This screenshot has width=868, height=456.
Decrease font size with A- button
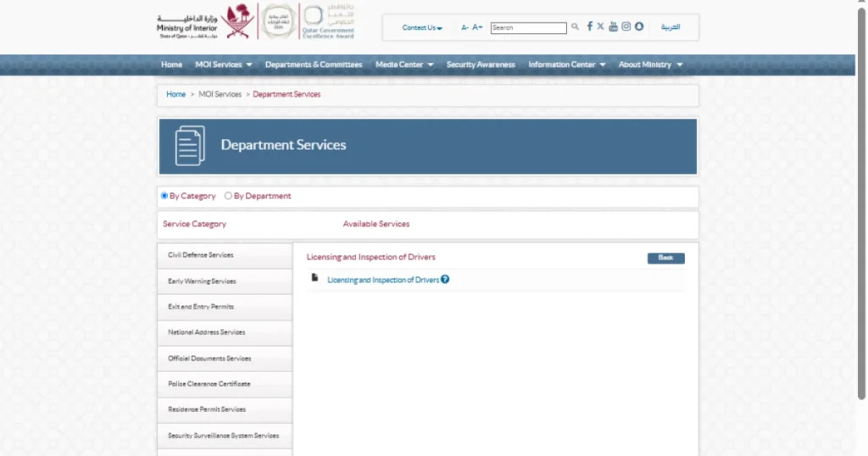(465, 27)
